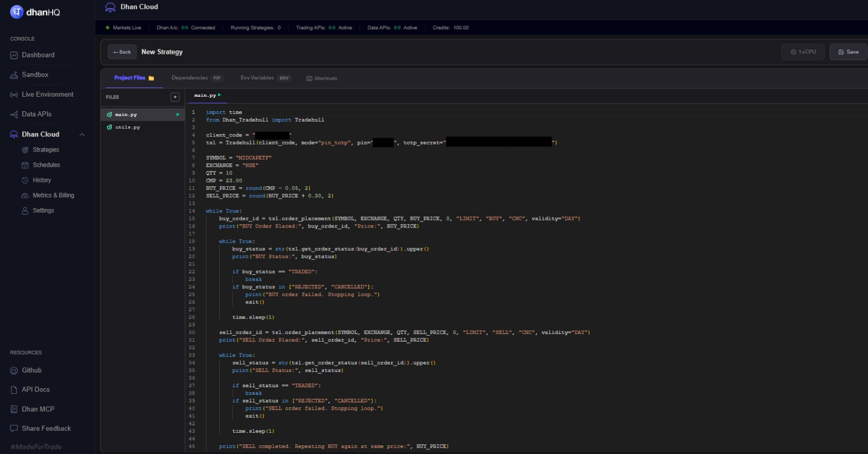Open the 1 vCPU selector
The width and height of the screenshot is (868, 454).
803,52
